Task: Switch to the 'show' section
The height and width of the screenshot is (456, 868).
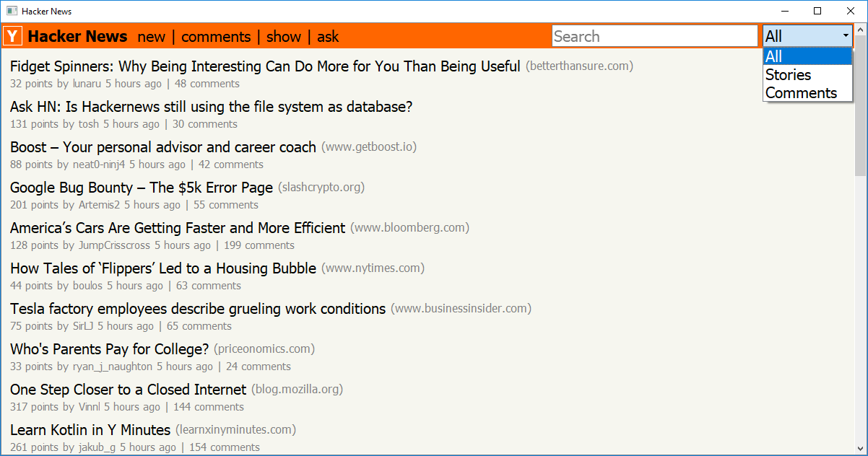Action: [284, 37]
